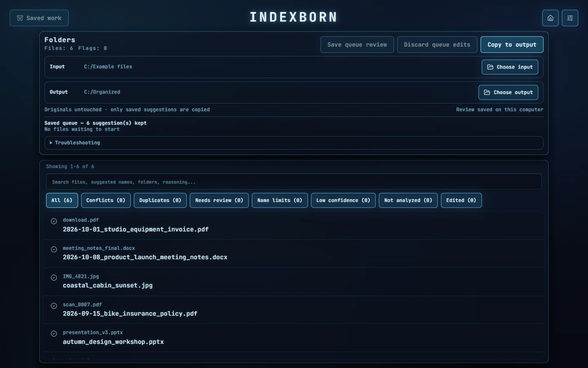Click suggested name autumn_design_workshop.pptx
The width and height of the screenshot is (588, 368).
(113, 342)
